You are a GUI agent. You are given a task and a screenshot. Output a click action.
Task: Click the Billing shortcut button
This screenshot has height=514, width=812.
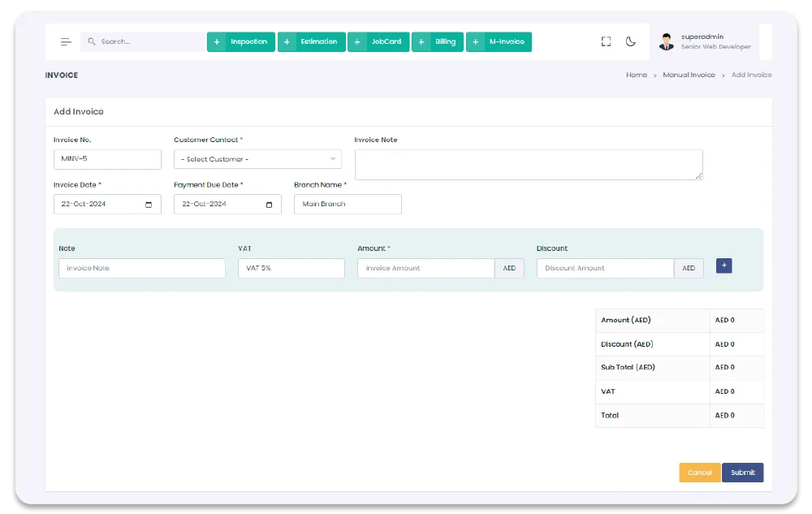[x=438, y=41]
